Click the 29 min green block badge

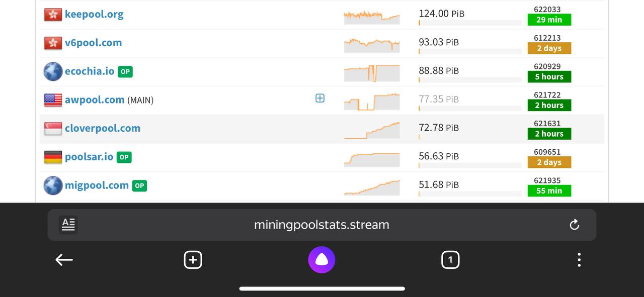(549, 20)
